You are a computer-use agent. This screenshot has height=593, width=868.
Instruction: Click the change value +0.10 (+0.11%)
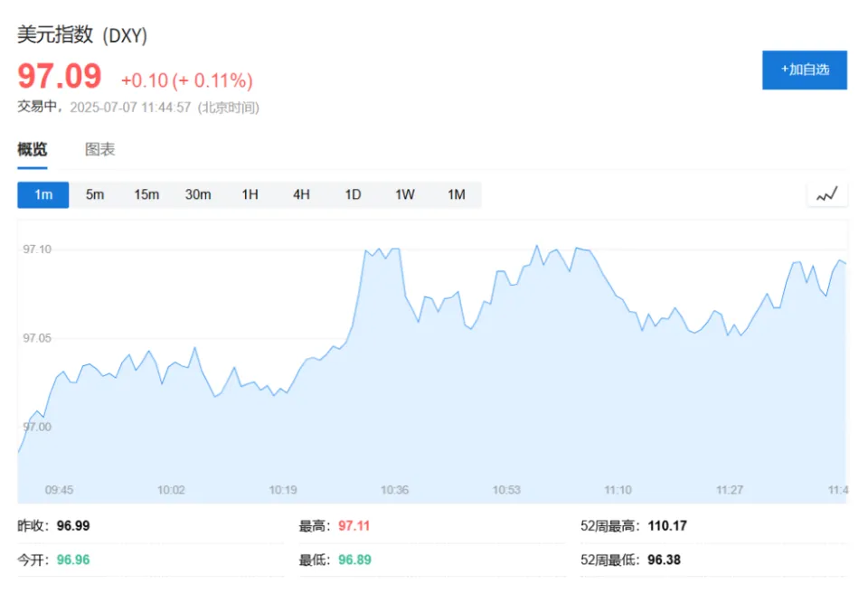(187, 80)
